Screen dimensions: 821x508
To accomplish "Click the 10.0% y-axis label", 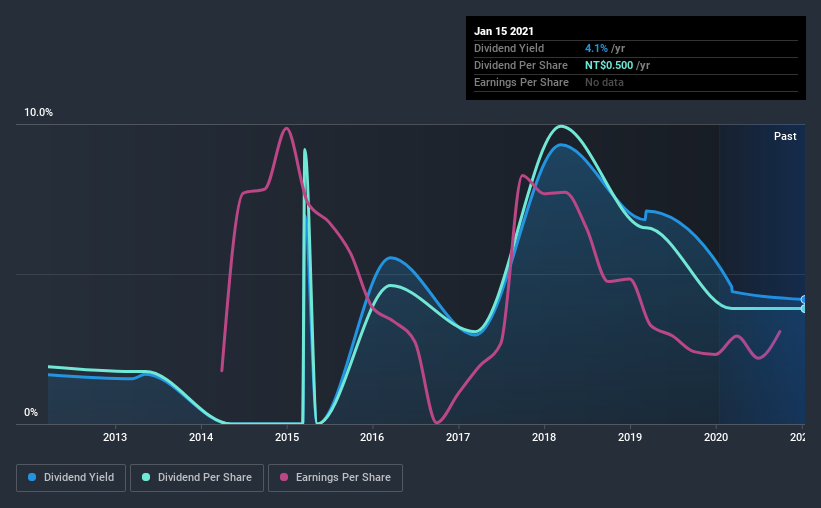I will pos(39,113).
